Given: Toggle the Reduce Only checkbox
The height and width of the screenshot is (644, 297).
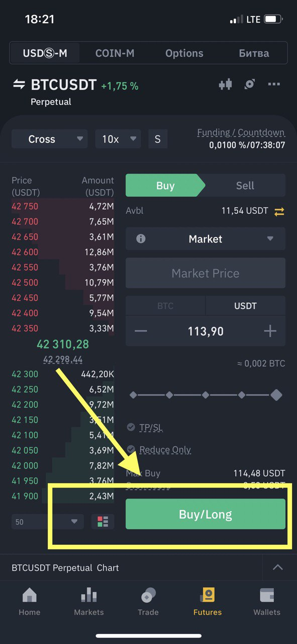Looking at the screenshot, I should pos(131,449).
